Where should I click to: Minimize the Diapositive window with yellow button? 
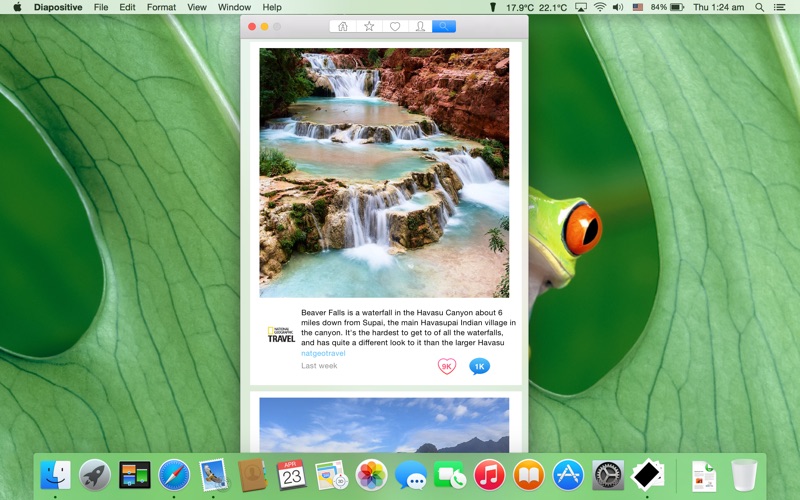(x=264, y=27)
